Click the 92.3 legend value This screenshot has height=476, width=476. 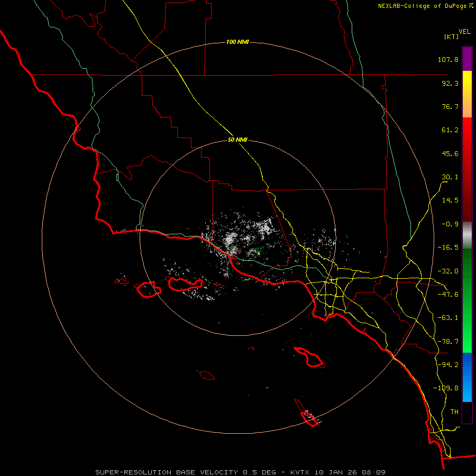pyautogui.click(x=450, y=83)
